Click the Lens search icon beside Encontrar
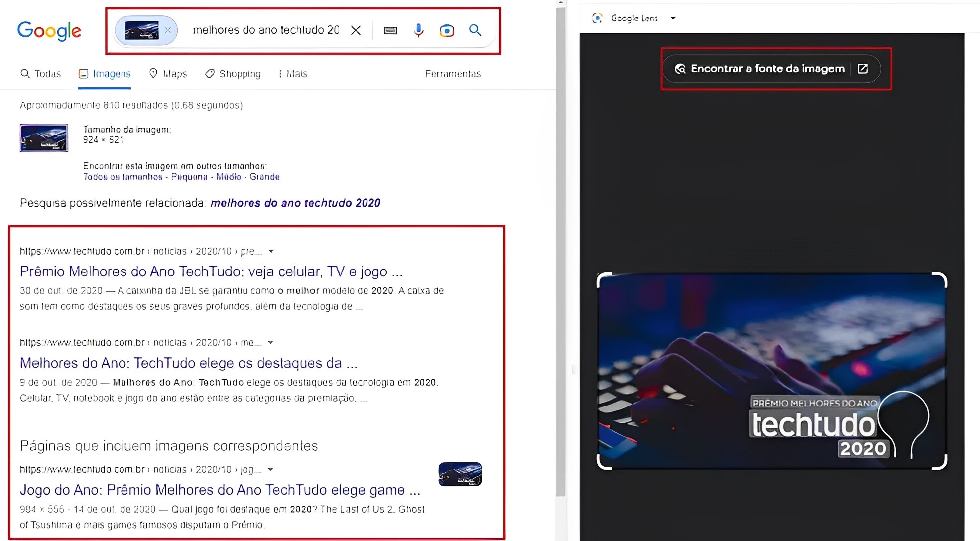980x541 pixels. [680, 69]
